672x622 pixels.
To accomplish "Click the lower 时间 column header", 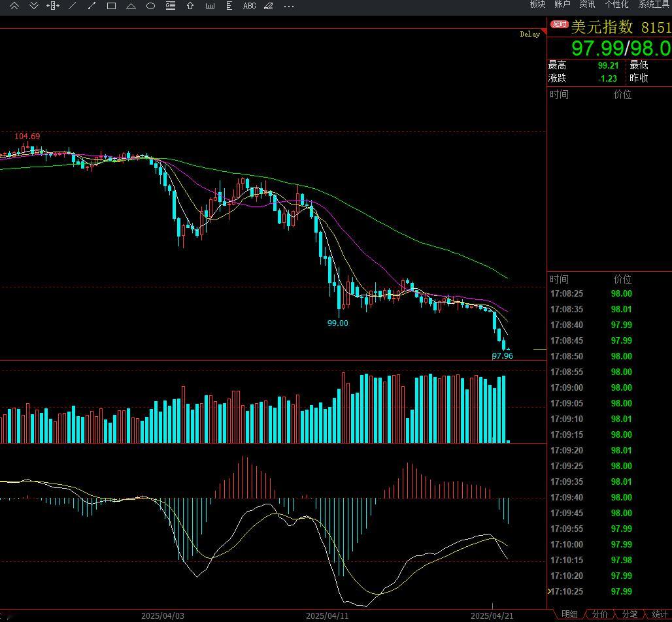I will click(x=560, y=279).
